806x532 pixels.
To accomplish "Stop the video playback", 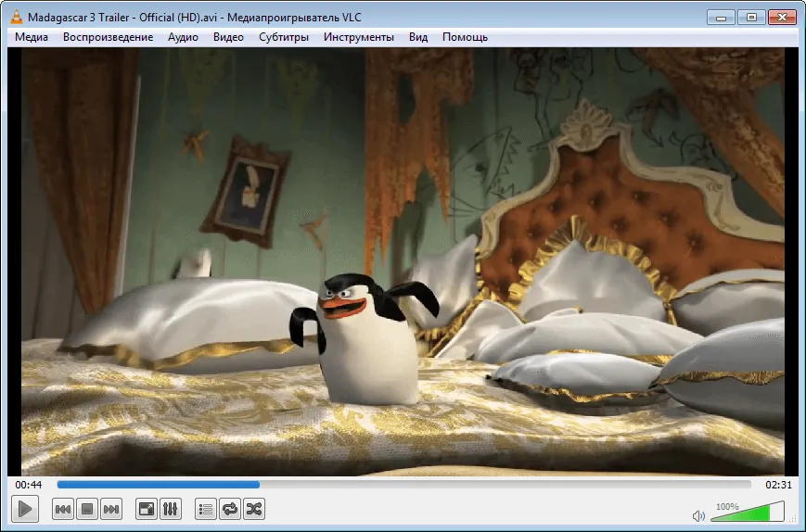I will pos(87,509).
